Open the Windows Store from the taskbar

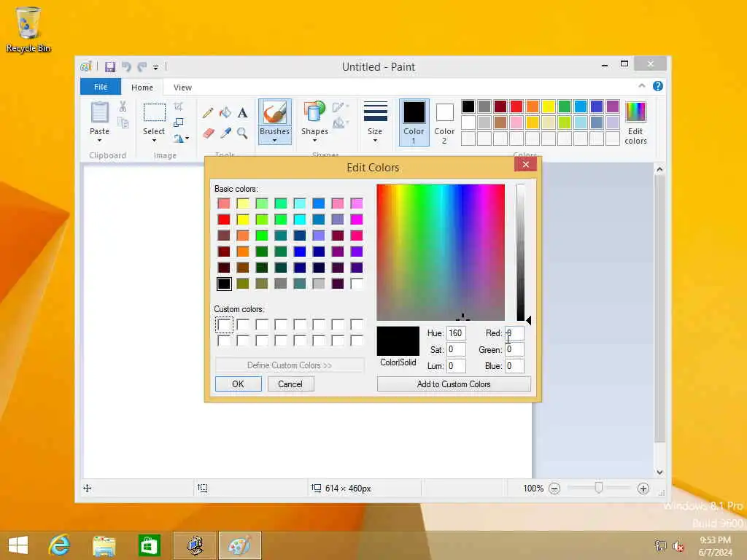click(149, 545)
